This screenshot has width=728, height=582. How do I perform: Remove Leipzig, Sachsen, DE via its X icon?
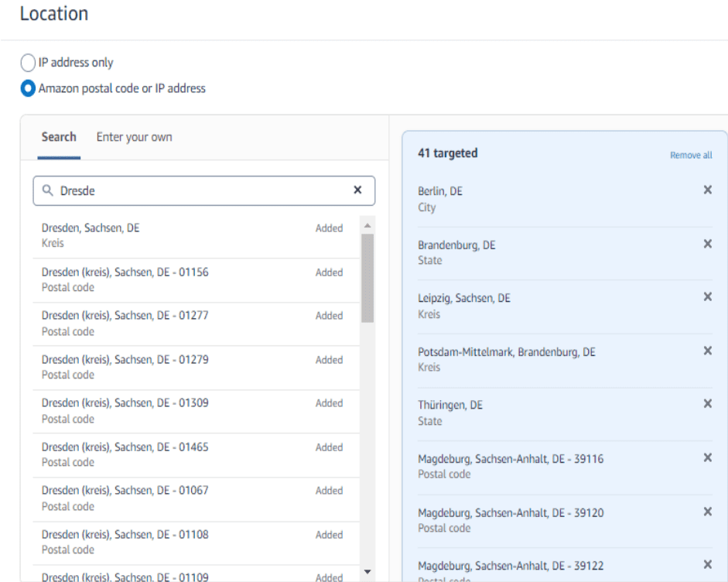(706, 297)
